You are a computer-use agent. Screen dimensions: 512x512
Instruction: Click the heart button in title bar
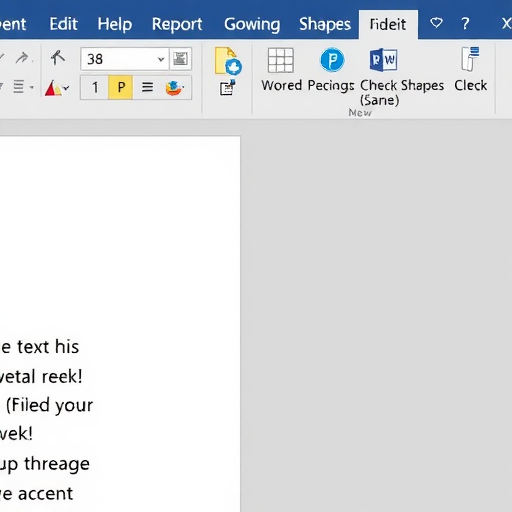pos(436,23)
